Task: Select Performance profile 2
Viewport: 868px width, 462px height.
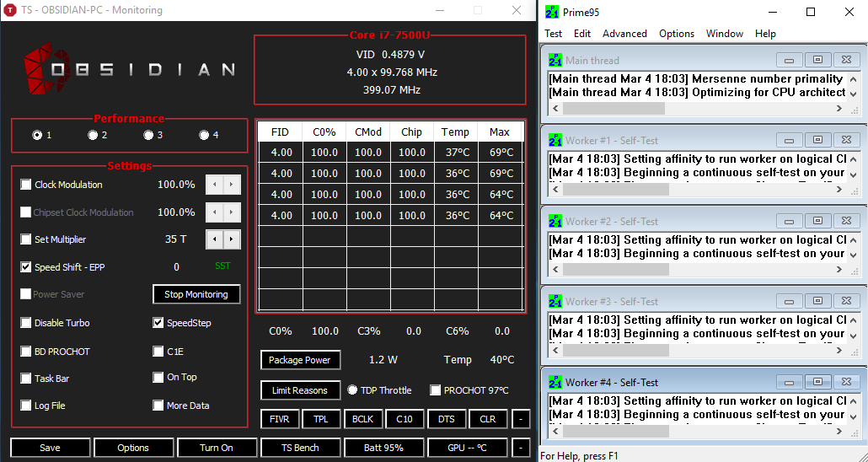Action: (93, 135)
